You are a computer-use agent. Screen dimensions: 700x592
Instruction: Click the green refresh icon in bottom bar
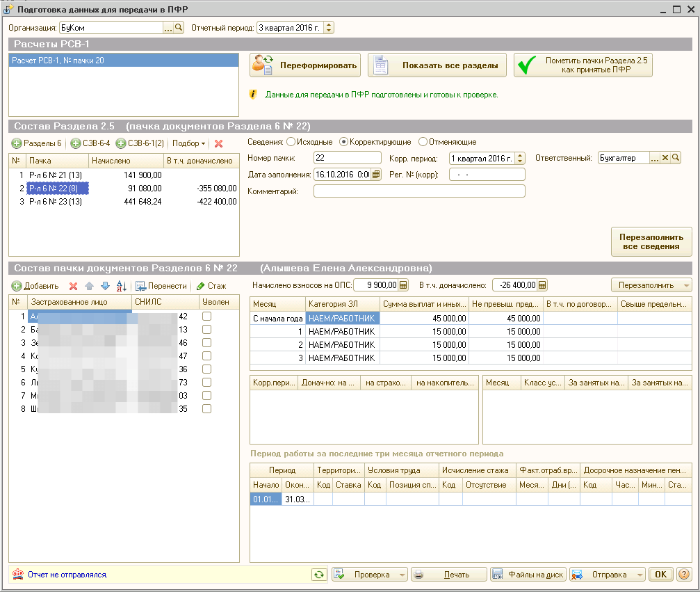click(319, 575)
